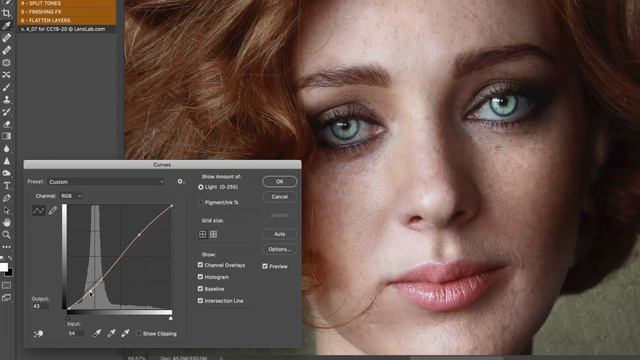Select the Crop tool
640x360 pixels.
(x=6, y=13)
